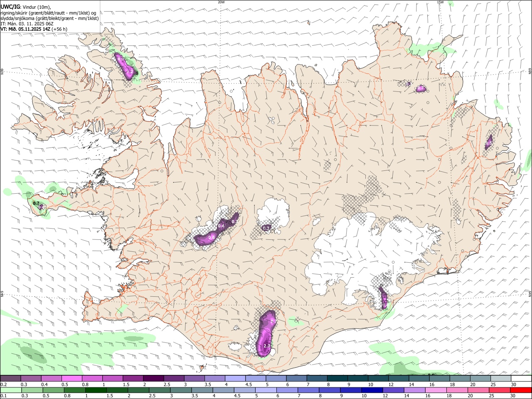The image size is (532, 399).
Task: Pick the navy blue 10 rain legend swatch
Action: point(372,390)
